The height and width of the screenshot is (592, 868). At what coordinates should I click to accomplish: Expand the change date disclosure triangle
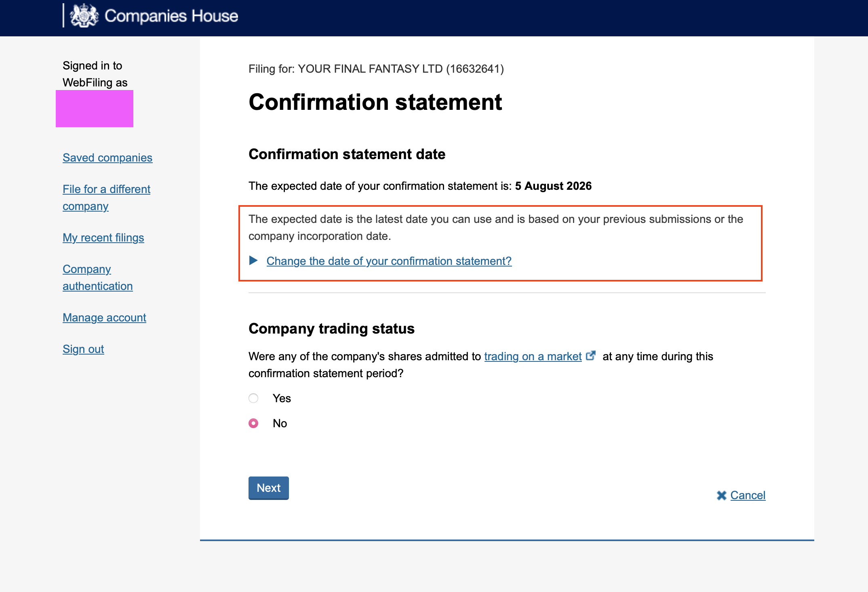(x=253, y=260)
